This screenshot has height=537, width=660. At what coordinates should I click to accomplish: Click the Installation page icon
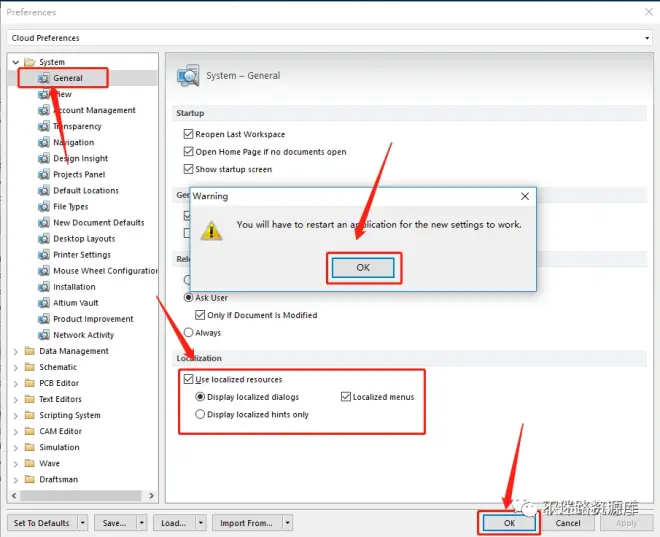(43, 287)
